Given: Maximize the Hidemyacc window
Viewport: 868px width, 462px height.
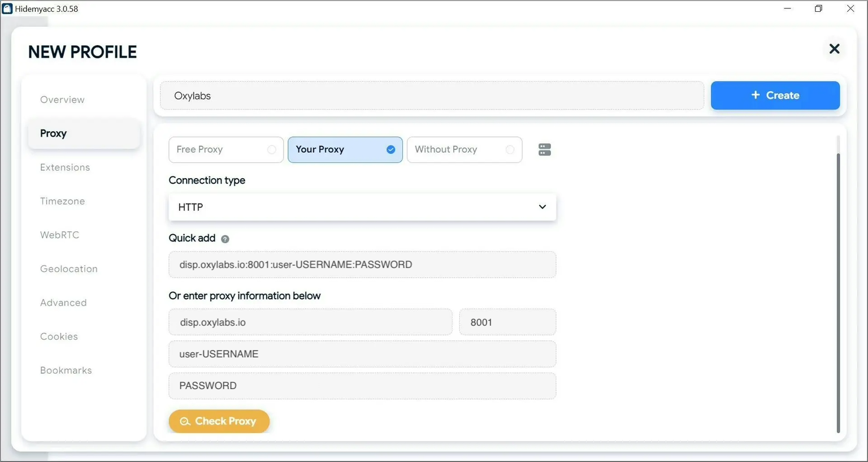Looking at the screenshot, I should coord(818,9).
